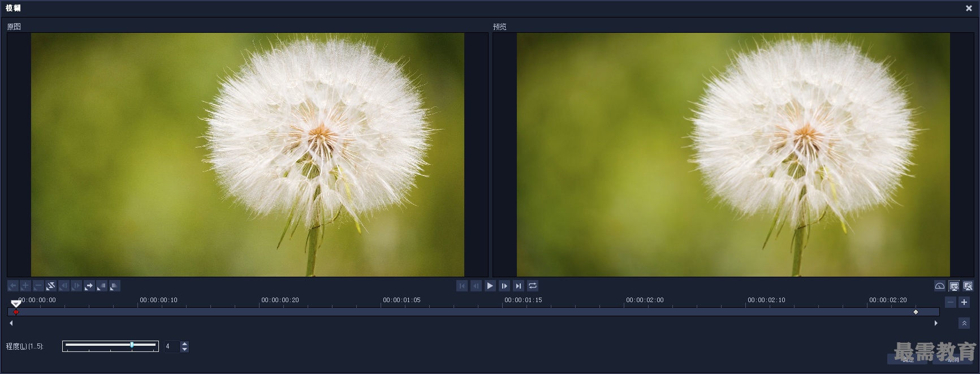Image resolution: width=980 pixels, height=374 pixels.
Task: Close the blur filter dialog
Action: [x=969, y=8]
